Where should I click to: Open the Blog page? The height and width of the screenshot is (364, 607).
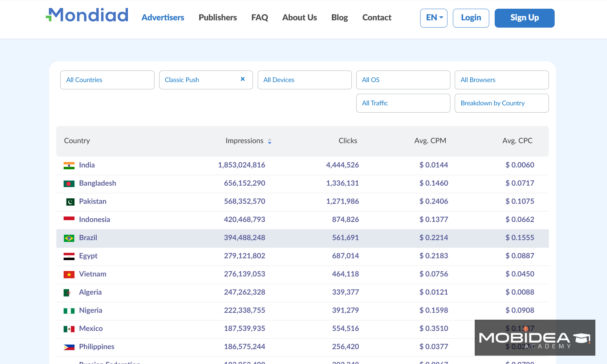[x=339, y=17]
